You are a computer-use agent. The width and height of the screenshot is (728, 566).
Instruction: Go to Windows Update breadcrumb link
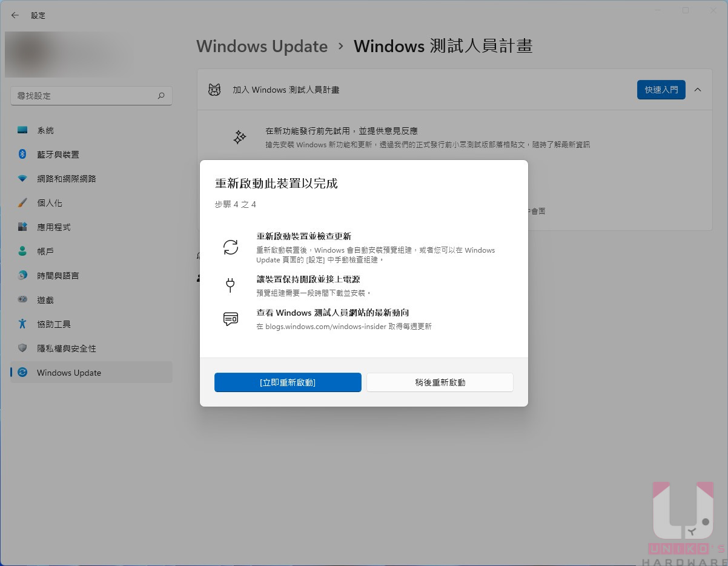[262, 46]
